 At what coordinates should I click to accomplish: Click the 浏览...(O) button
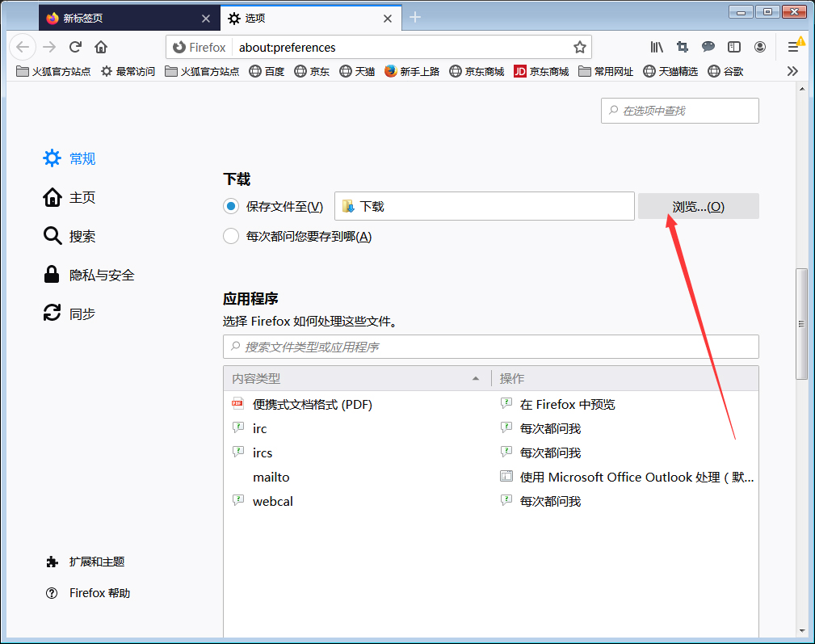[x=697, y=206]
